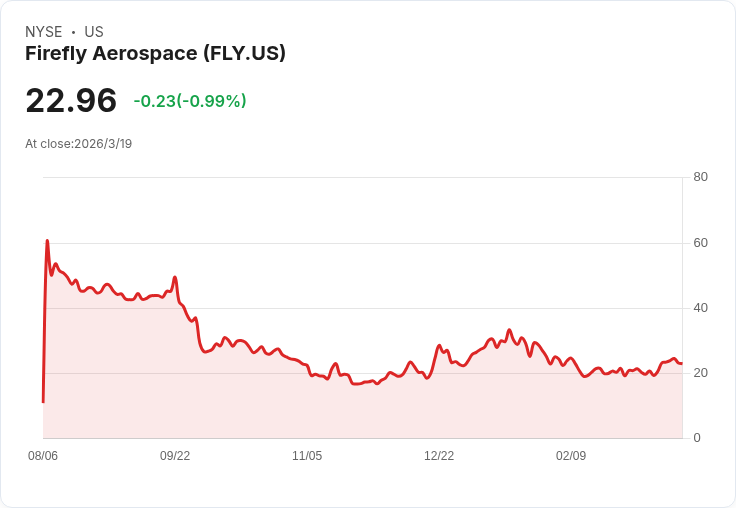
Task: Click the 02/09 date axis label
Action: coord(571,455)
